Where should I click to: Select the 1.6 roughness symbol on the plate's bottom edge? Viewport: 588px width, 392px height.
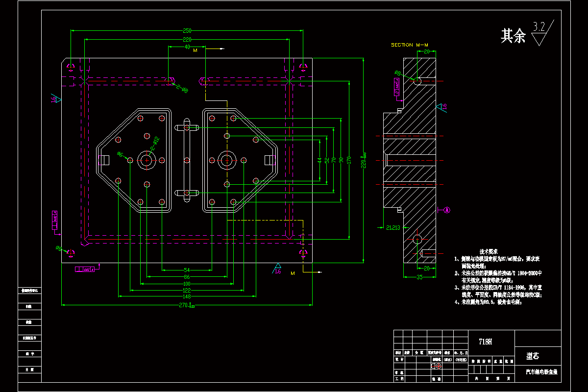(x=277, y=269)
